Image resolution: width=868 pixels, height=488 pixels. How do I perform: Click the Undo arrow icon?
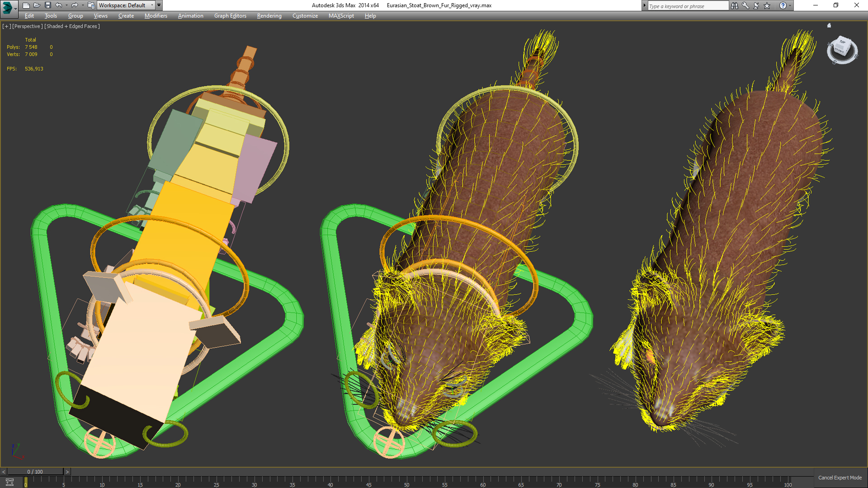(59, 5)
